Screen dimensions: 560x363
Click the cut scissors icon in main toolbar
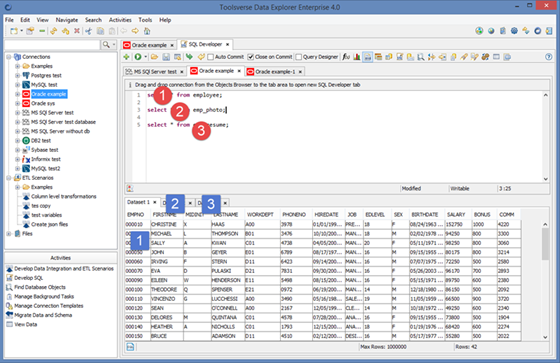pos(88,31)
